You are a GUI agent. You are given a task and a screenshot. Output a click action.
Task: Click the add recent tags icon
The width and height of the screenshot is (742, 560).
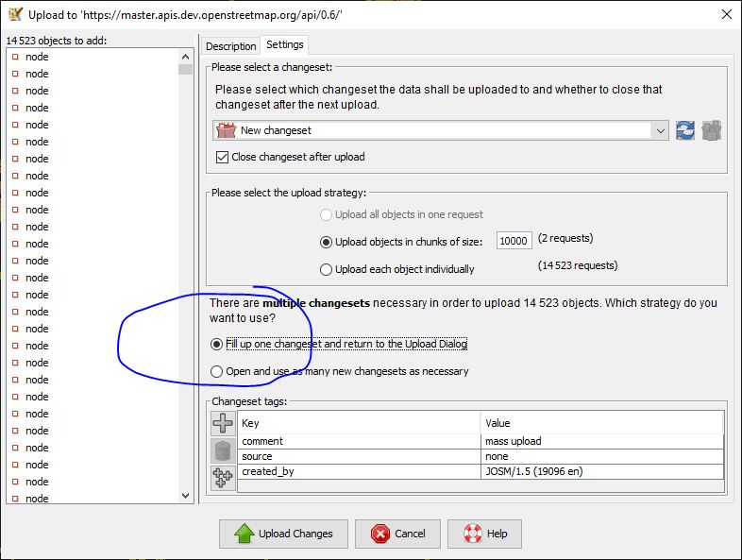click(223, 477)
